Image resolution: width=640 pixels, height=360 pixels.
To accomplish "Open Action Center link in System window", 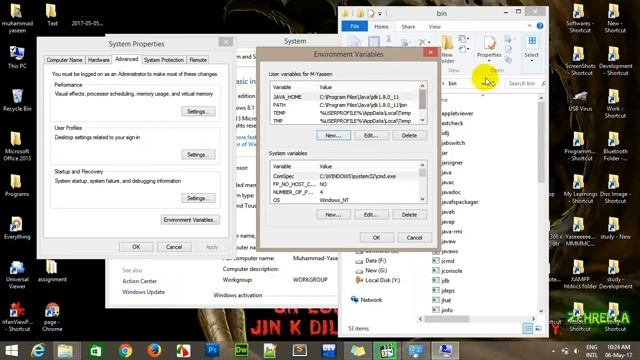I will coord(140,281).
